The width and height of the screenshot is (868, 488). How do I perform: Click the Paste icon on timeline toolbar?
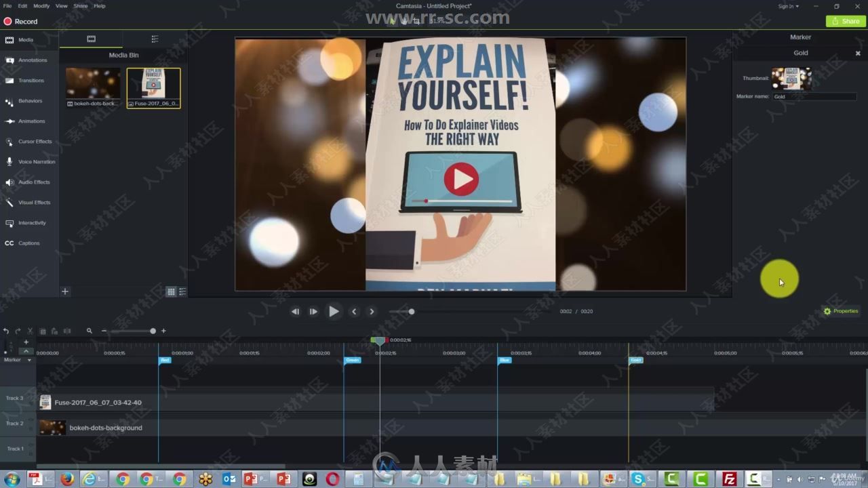pos(54,331)
